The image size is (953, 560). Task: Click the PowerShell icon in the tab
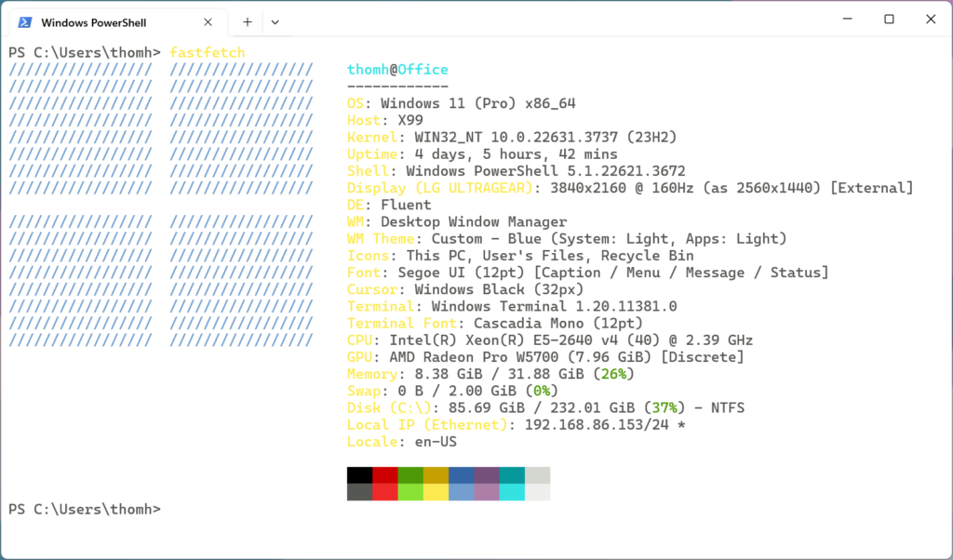tap(25, 21)
